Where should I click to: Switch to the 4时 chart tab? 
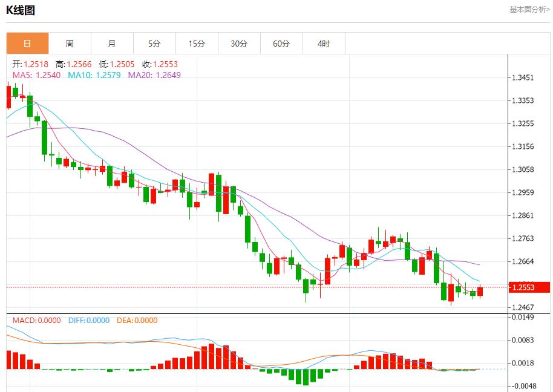point(324,44)
